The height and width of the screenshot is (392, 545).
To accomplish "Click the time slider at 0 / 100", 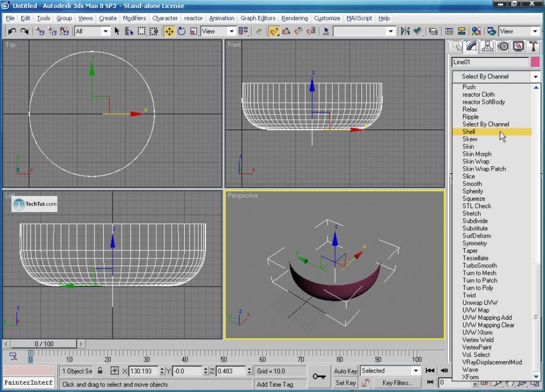I will coord(44,344).
